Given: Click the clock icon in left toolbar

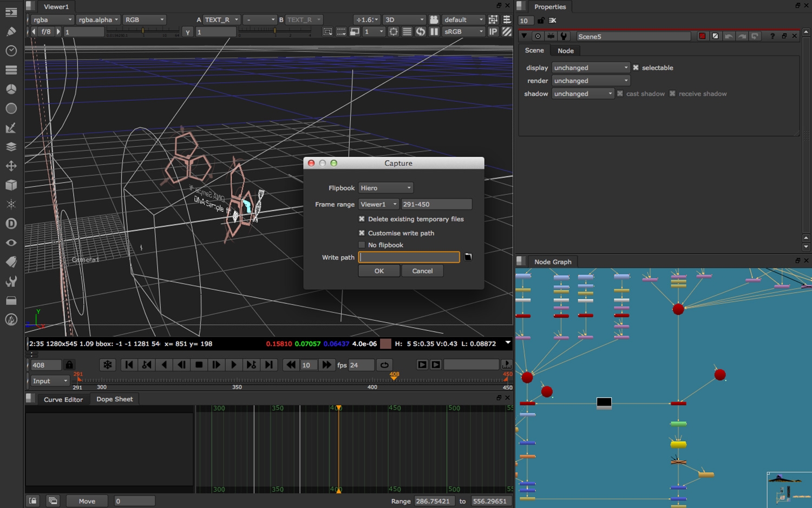Looking at the screenshot, I should [11, 51].
